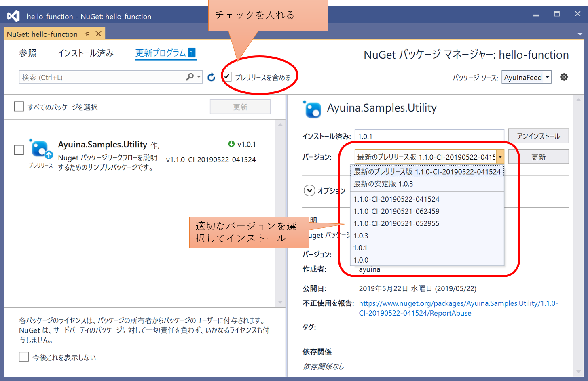Open the document tab overflow arrow

coord(580,34)
